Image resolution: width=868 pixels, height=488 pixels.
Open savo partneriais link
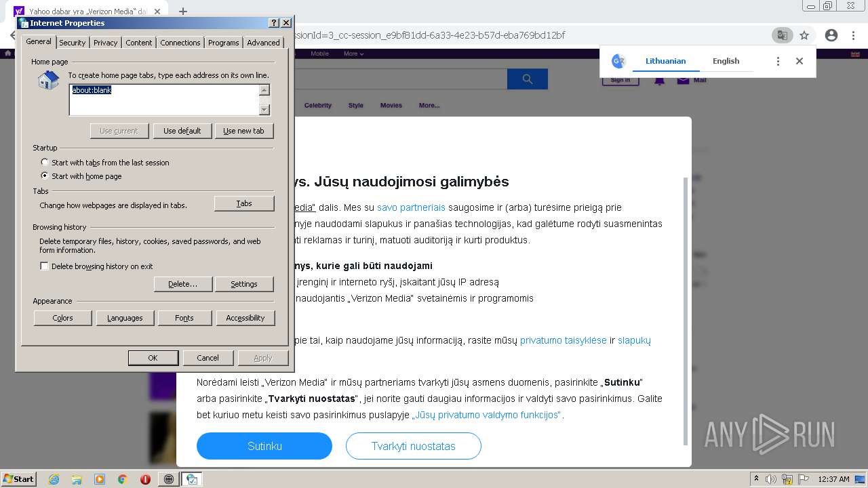click(x=411, y=207)
